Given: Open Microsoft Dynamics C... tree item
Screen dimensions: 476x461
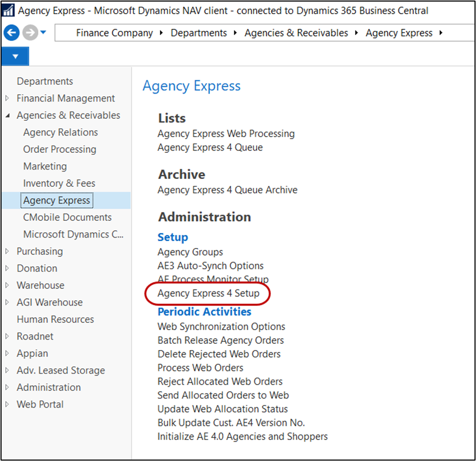Looking at the screenshot, I should click(x=73, y=234).
